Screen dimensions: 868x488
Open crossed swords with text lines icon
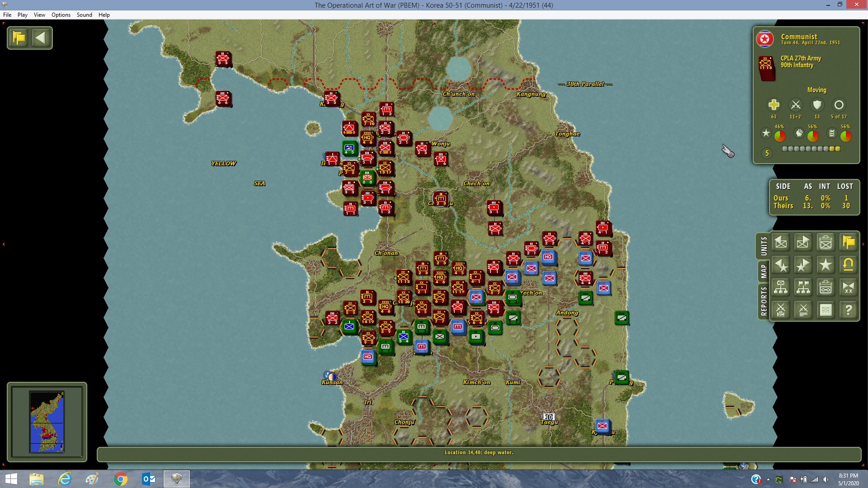(803, 310)
